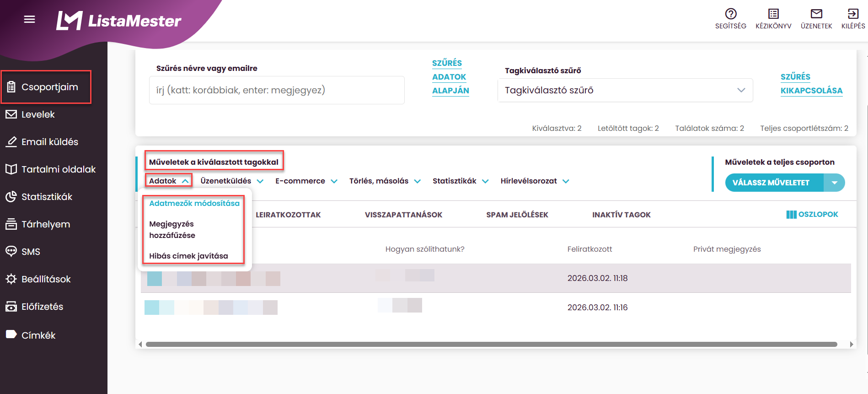Click the Szűrés adatok alapján link

click(450, 77)
